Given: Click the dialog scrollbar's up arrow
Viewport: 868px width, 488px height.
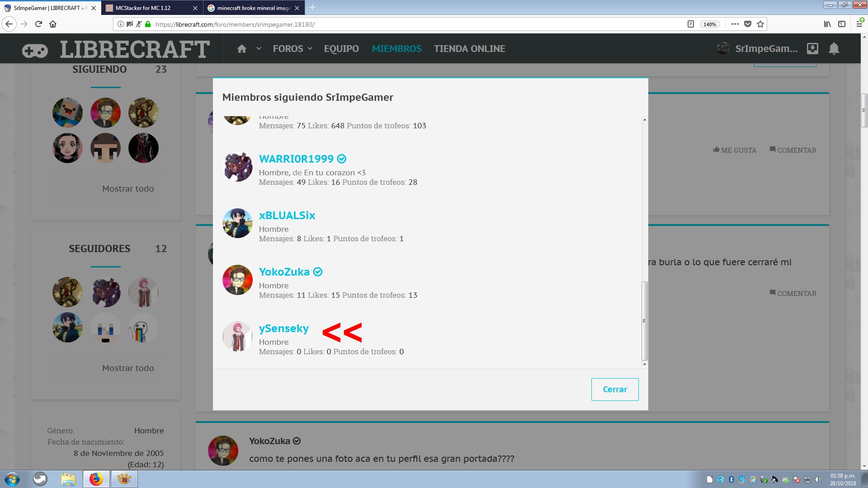Looking at the screenshot, I should pos(644,120).
